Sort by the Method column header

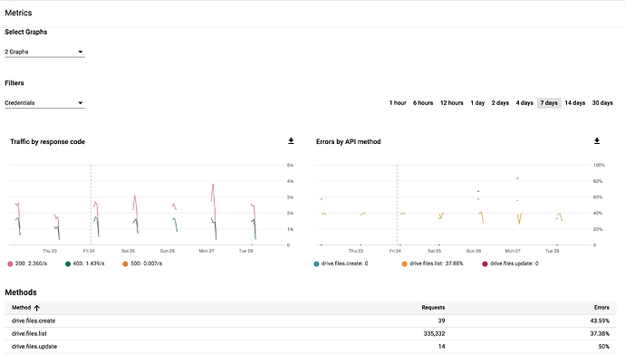pyautogui.click(x=21, y=308)
